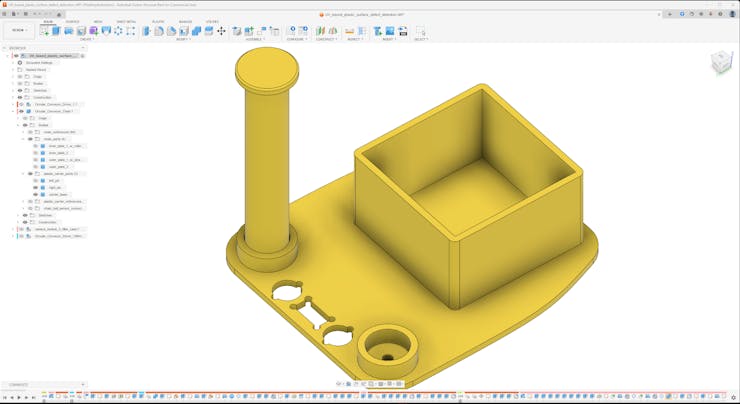This screenshot has width=740, height=404.
Task: Click the ViewCube in the viewport corner
Action: coord(720,63)
